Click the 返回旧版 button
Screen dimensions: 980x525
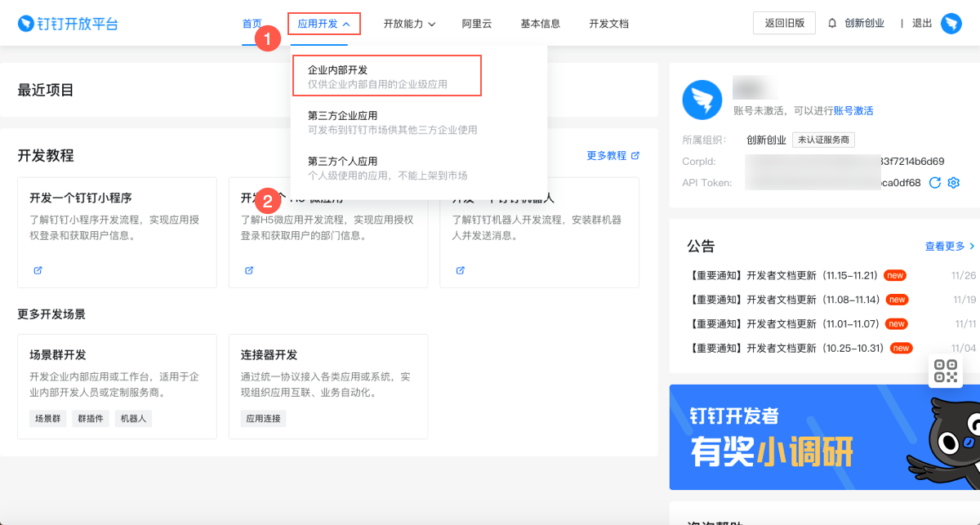(x=784, y=23)
